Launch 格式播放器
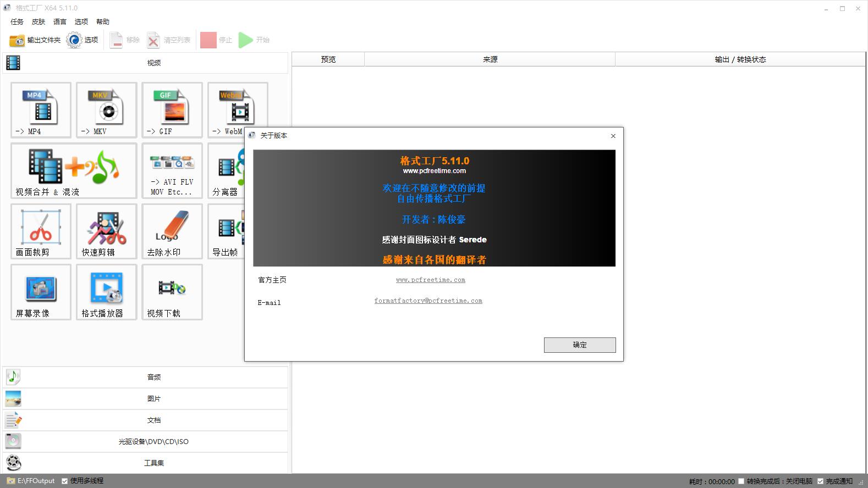Viewport: 868px width, 488px height. point(107,292)
